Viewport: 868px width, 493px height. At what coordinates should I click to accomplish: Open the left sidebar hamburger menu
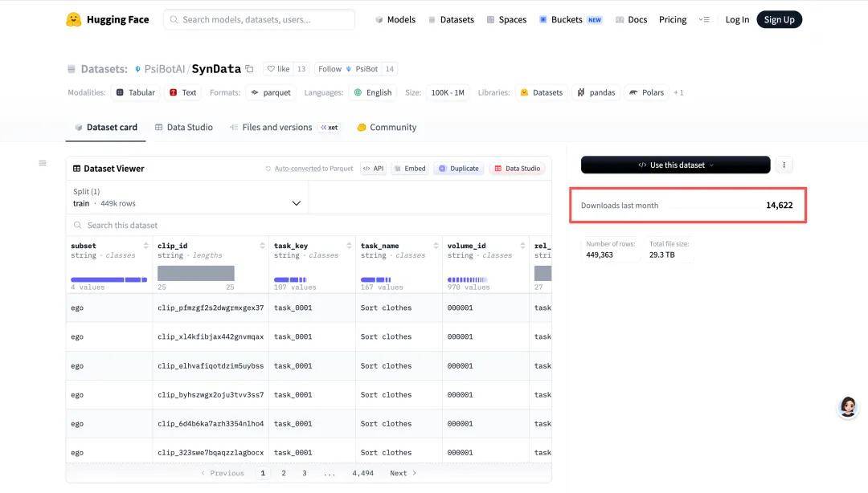tap(43, 163)
